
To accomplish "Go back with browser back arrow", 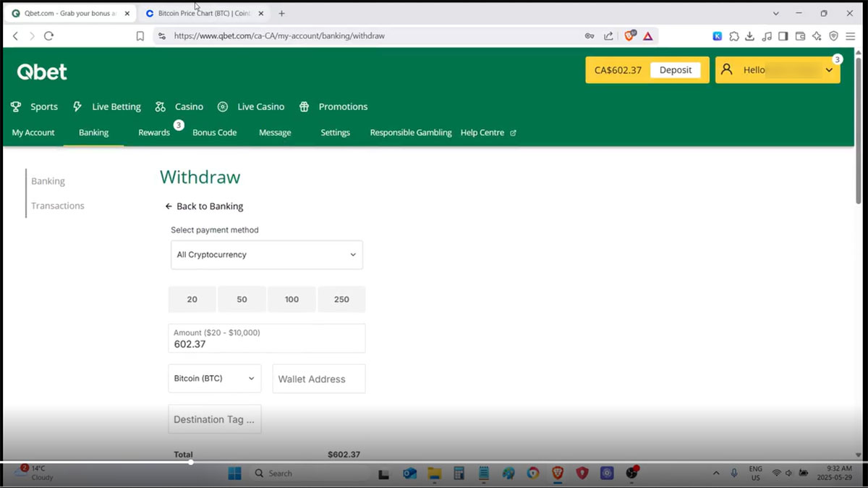I will 15,35.
